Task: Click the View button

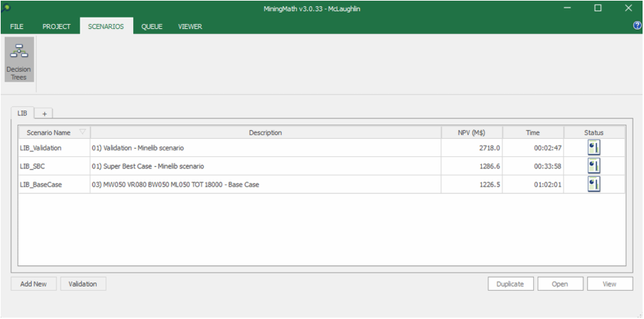Action: 609,284
